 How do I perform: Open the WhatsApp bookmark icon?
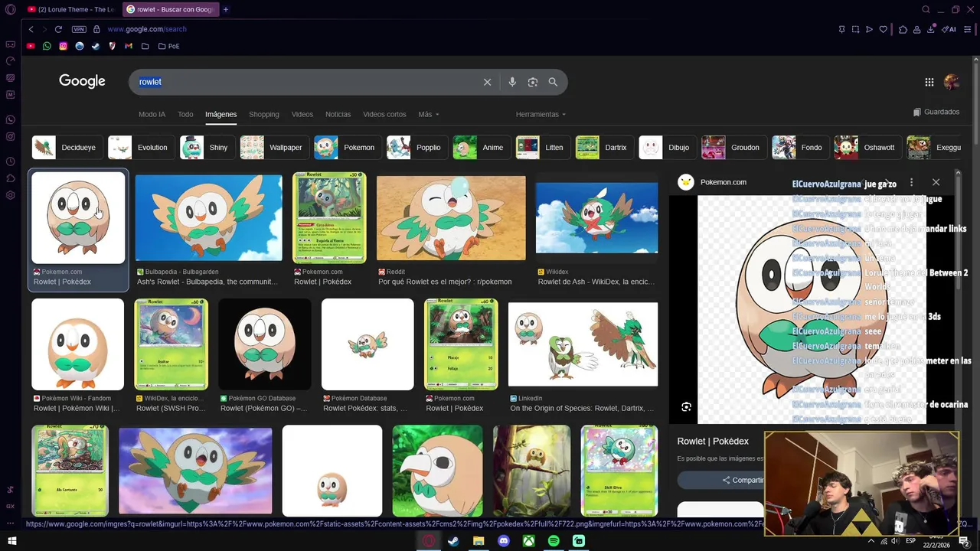tap(47, 46)
